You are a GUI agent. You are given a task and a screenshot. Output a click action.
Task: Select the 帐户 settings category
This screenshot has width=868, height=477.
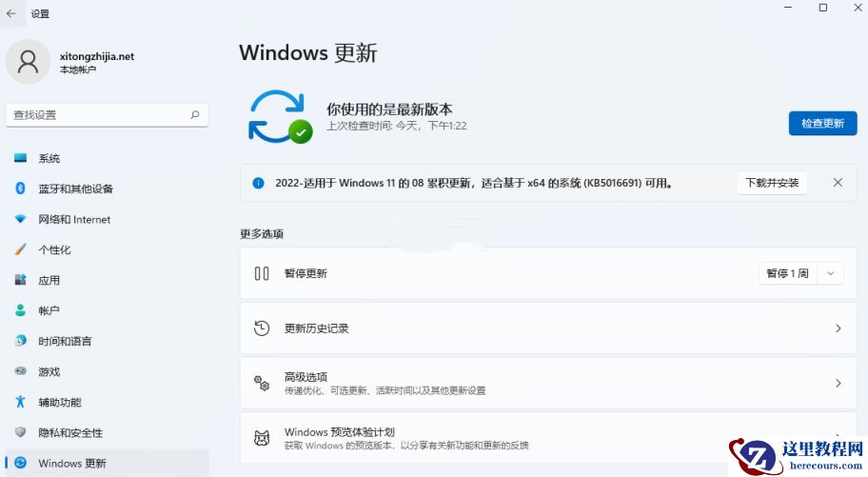[x=107, y=310]
